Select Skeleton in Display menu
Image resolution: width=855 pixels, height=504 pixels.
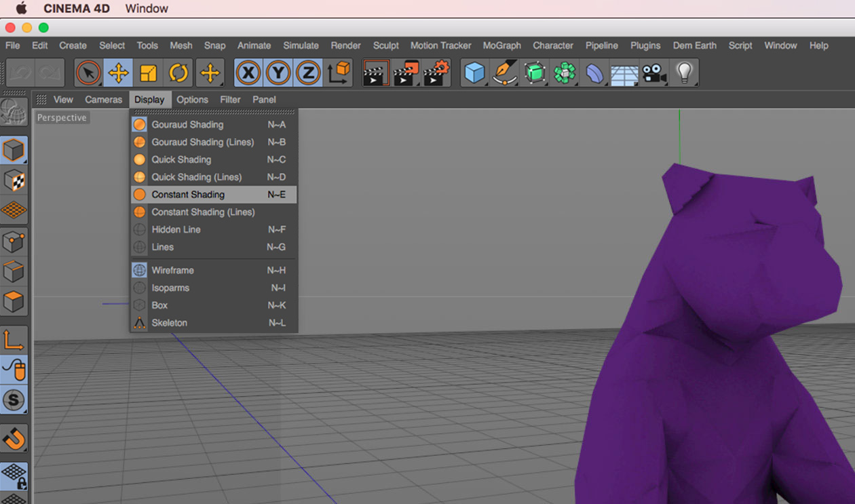[214, 323]
